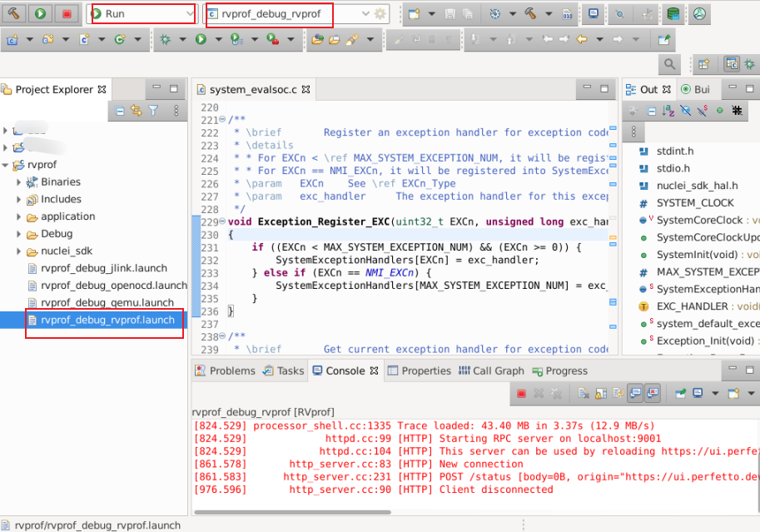This screenshot has width=760, height=532.
Task: Toggle Hide Fields in Outline toolbar
Action: 685,111
